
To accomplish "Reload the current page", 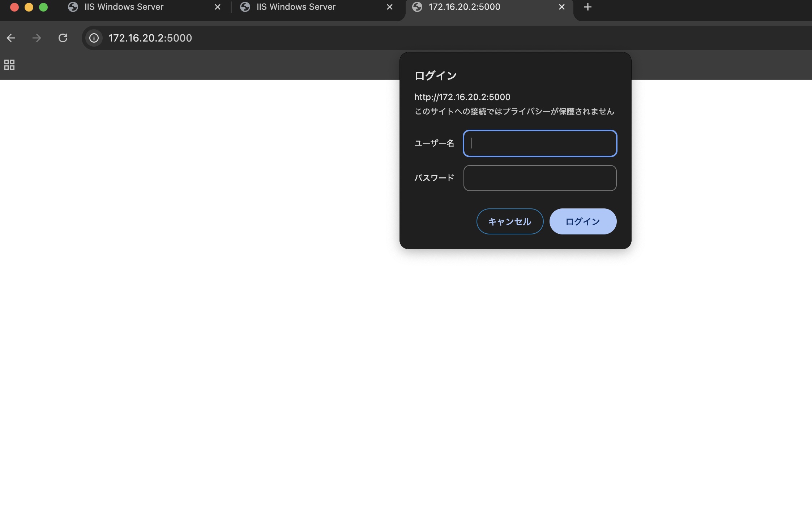I will pyautogui.click(x=63, y=38).
